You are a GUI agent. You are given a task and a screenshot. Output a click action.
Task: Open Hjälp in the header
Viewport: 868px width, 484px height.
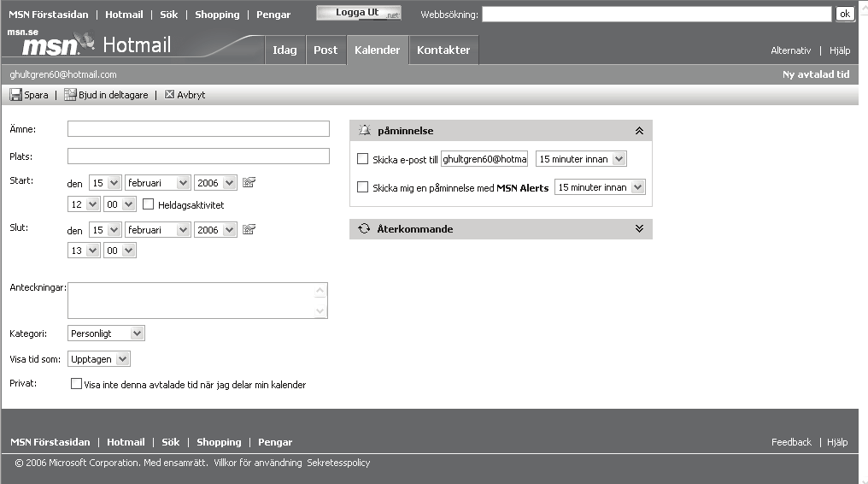point(840,50)
